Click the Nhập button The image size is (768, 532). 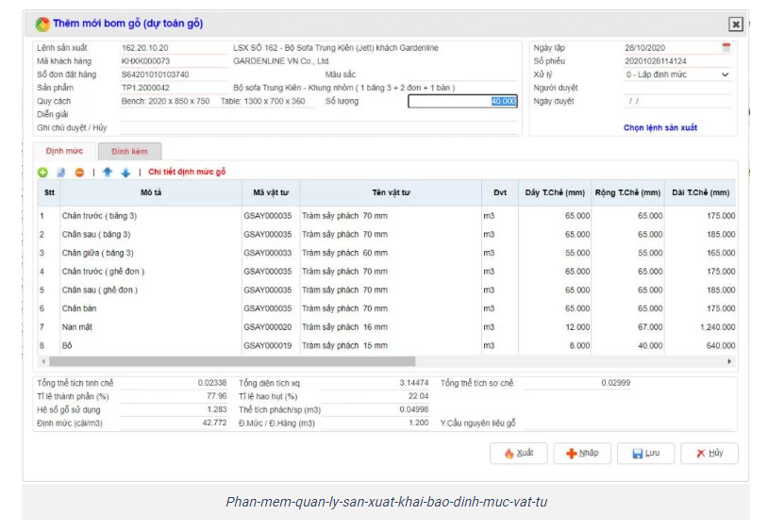pyautogui.click(x=582, y=454)
